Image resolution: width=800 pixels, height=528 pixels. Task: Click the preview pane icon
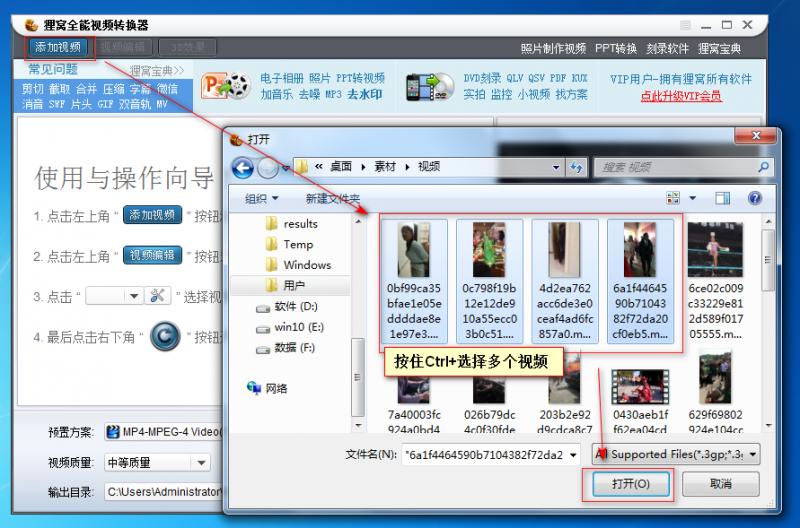tap(720, 199)
